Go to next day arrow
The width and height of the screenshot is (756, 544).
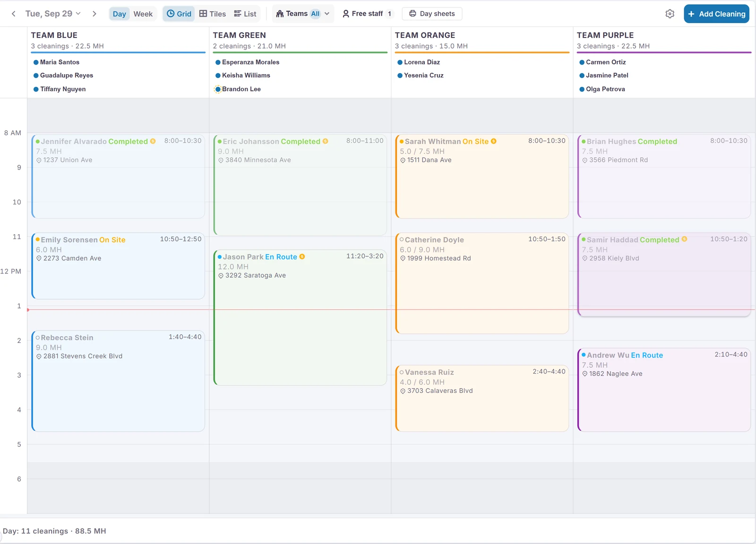click(x=94, y=14)
